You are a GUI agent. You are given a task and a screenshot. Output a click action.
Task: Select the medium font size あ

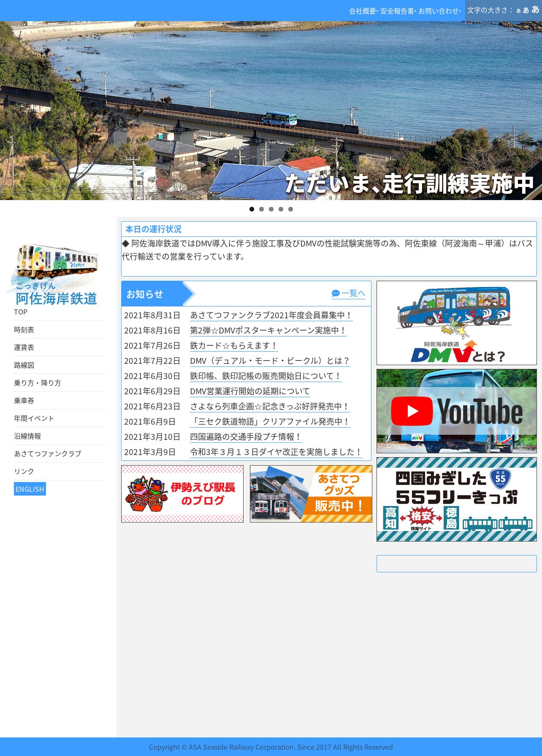(526, 11)
